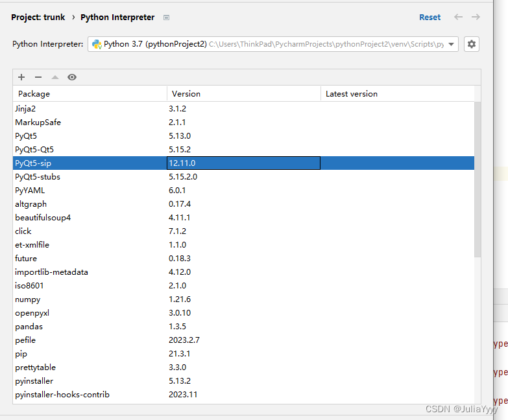This screenshot has height=420, width=508.
Task: Click the forward navigation arrow
Action: coord(476,17)
